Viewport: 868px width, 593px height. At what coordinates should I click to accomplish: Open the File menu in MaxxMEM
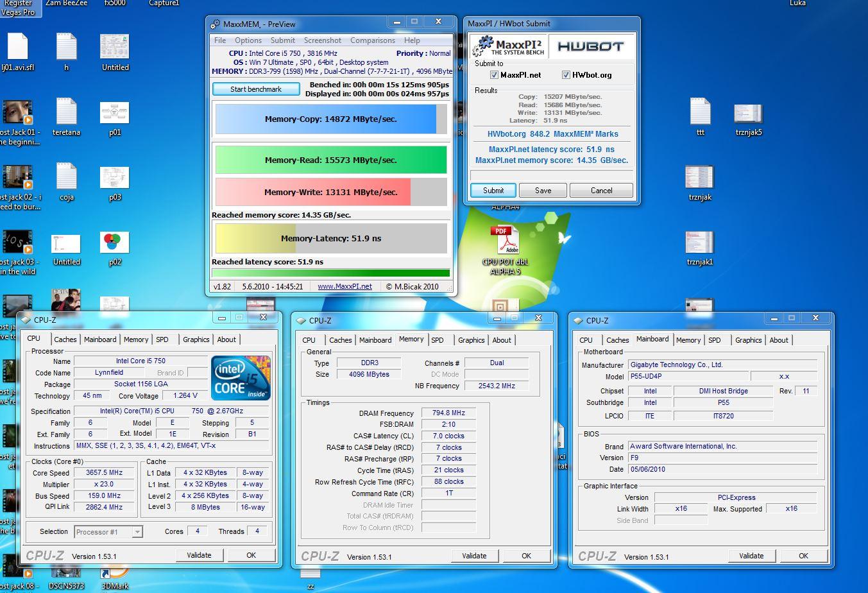tap(220, 40)
